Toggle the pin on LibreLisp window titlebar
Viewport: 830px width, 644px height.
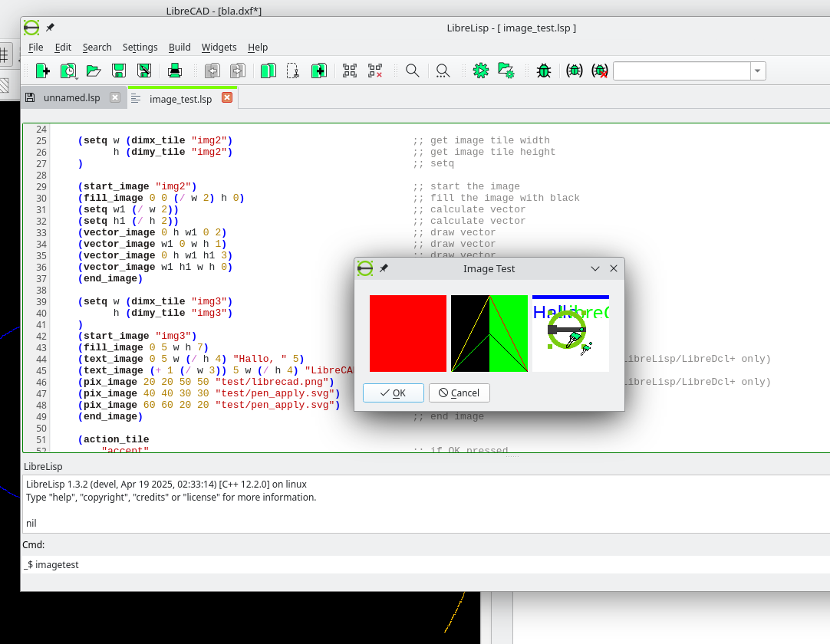[50, 28]
